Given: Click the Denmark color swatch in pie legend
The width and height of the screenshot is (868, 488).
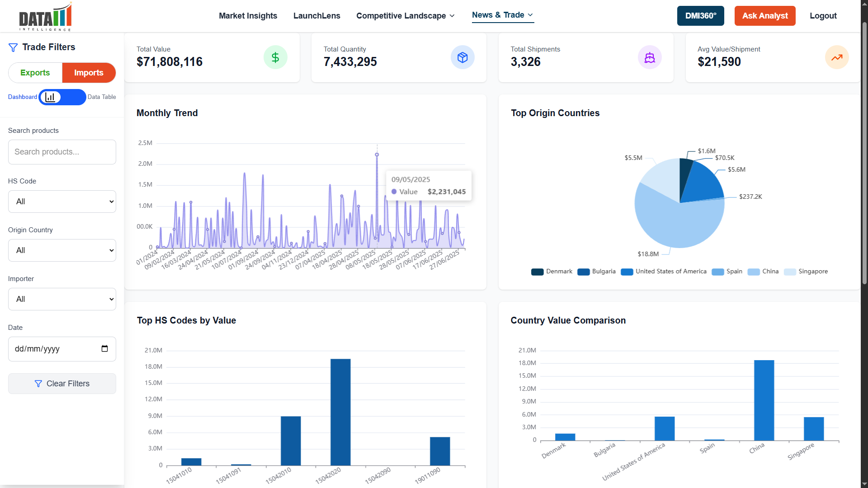Looking at the screenshot, I should pos(537,272).
